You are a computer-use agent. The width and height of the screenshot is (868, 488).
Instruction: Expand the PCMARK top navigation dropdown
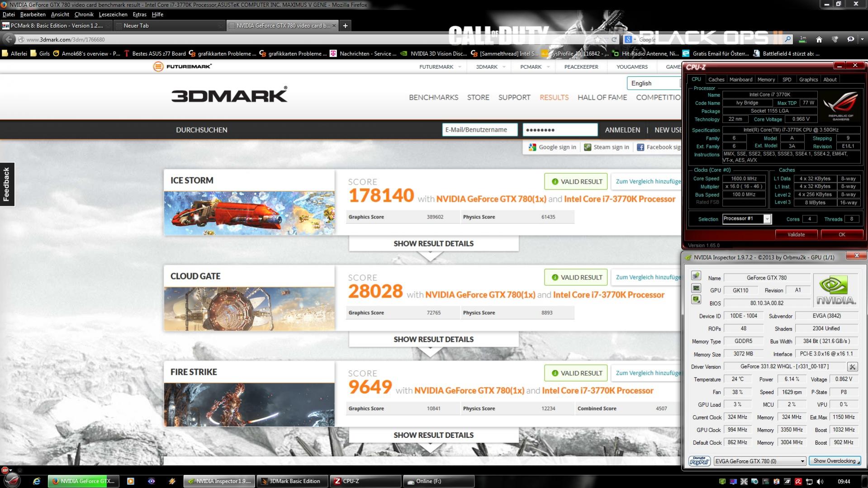pyautogui.click(x=548, y=67)
